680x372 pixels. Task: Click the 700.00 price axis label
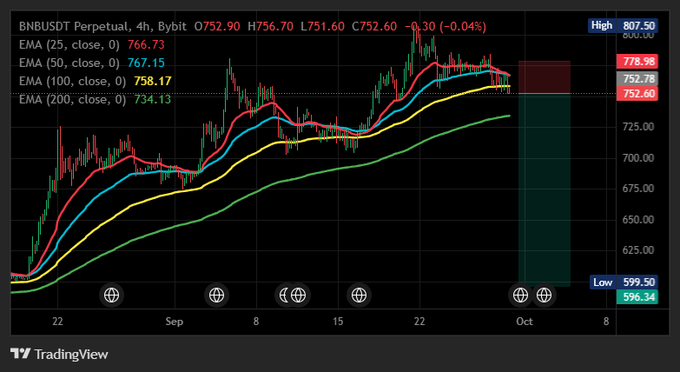tap(639, 158)
